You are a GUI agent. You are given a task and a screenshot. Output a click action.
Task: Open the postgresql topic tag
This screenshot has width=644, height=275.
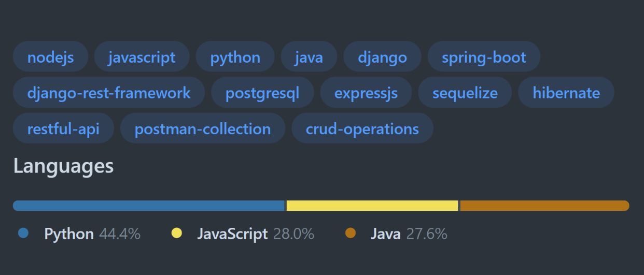coord(262,93)
